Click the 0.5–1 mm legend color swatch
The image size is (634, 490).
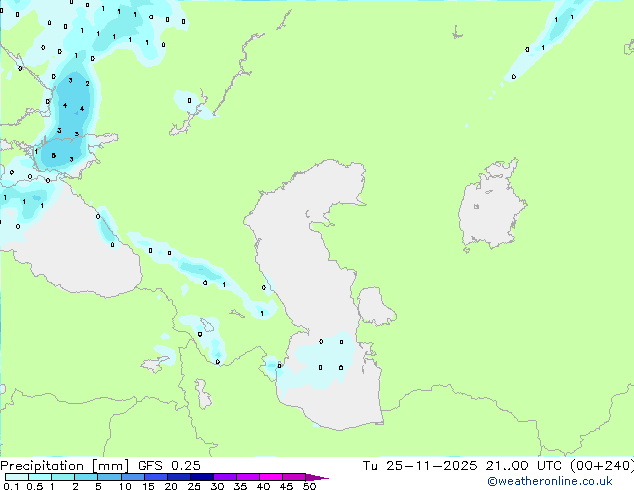(40, 477)
